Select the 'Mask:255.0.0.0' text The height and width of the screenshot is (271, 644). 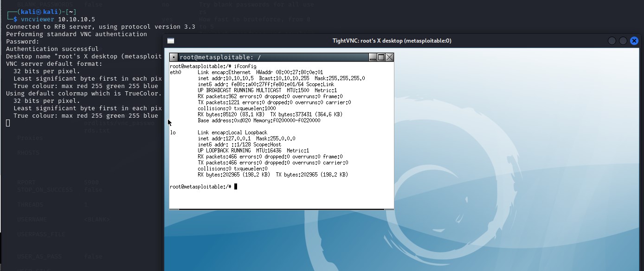pyautogui.click(x=276, y=139)
